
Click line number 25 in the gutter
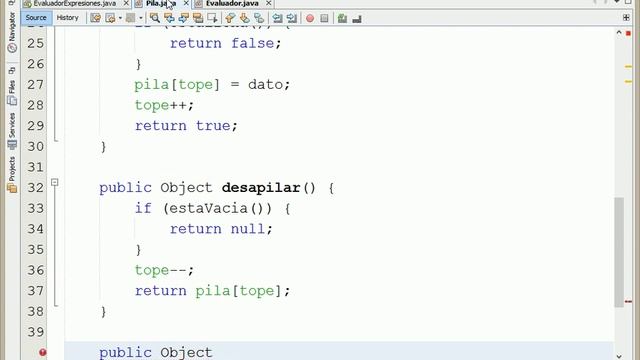tap(36, 43)
